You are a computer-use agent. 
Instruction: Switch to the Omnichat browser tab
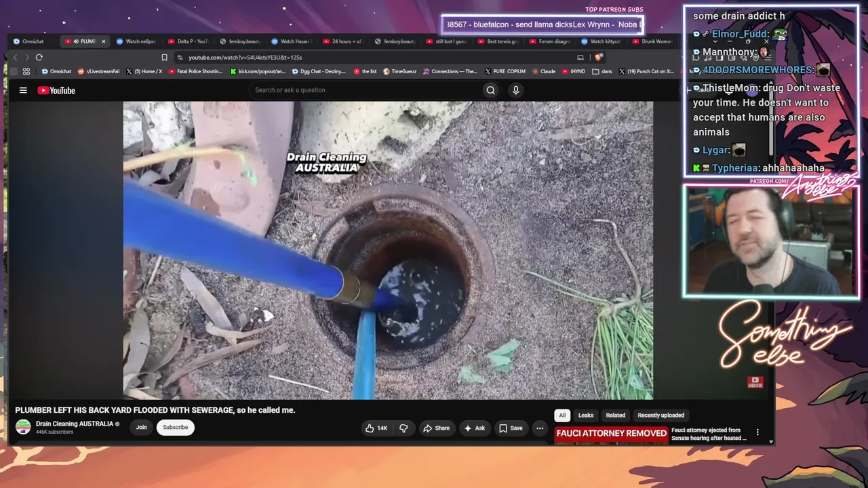[33, 41]
